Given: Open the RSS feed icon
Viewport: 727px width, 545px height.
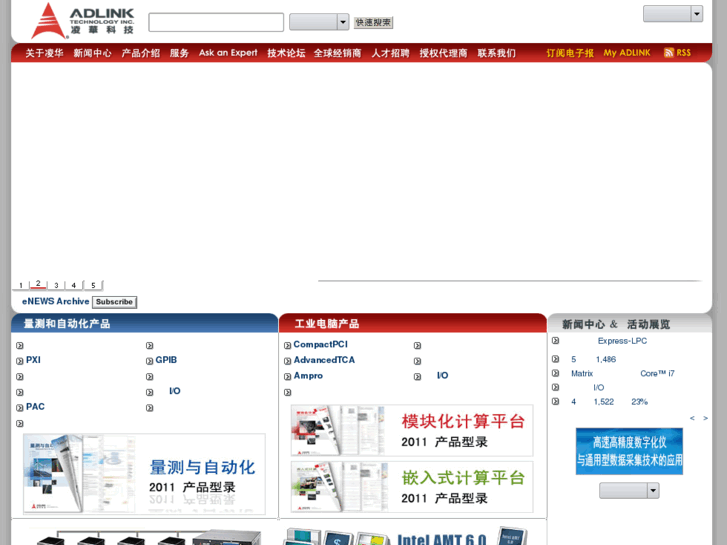Looking at the screenshot, I should [669, 52].
